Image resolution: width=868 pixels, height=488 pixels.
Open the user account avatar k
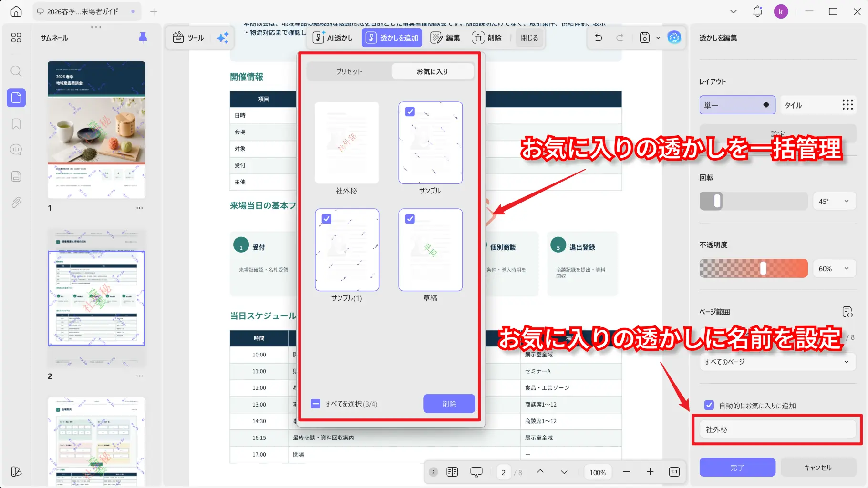(781, 11)
